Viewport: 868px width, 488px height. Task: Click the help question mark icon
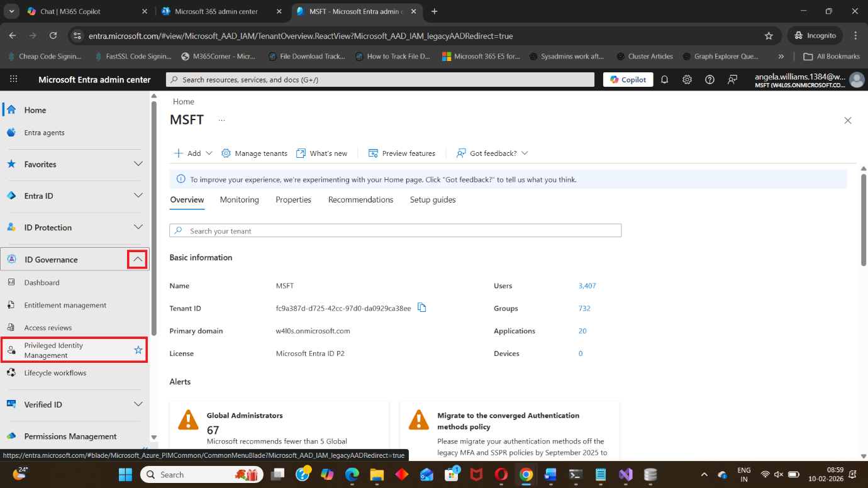[x=709, y=80]
